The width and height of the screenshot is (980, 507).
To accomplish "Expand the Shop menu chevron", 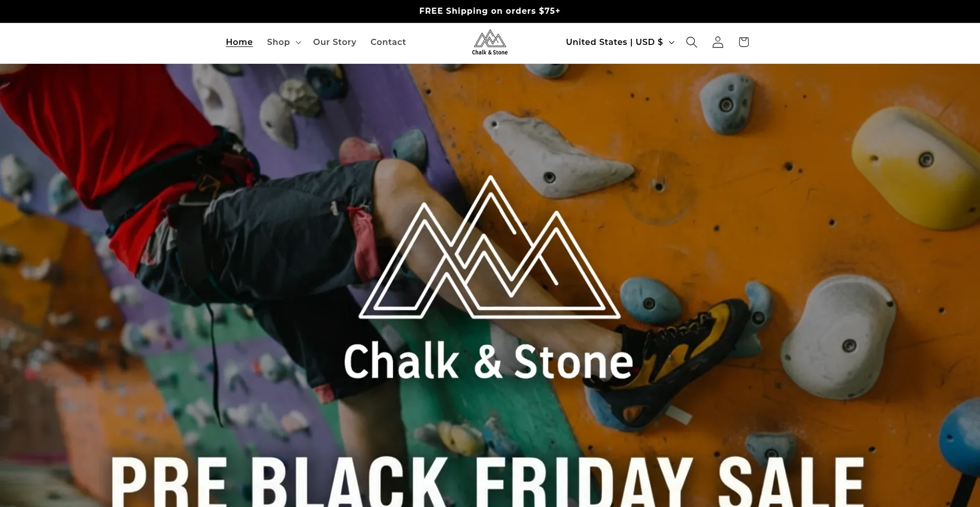I will 299,42.
